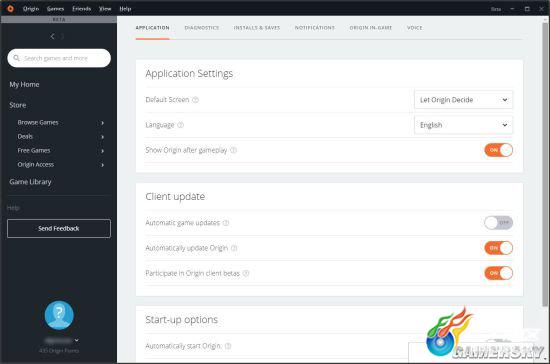Open Game Library
Screen dimensions: 550x364
click(31, 182)
